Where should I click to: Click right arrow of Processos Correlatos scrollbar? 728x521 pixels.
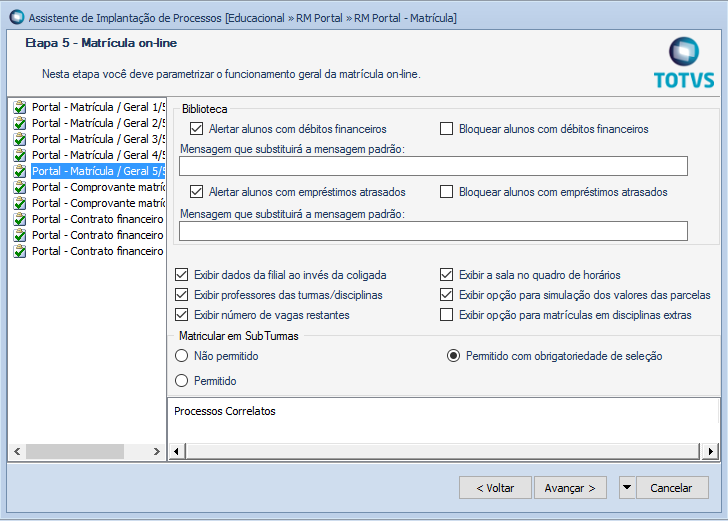click(x=710, y=451)
